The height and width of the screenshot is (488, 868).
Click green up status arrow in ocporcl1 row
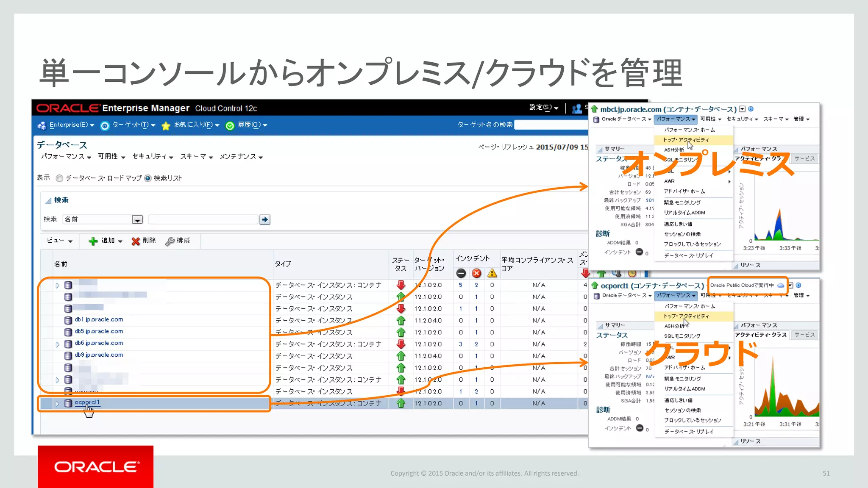click(x=401, y=403)
